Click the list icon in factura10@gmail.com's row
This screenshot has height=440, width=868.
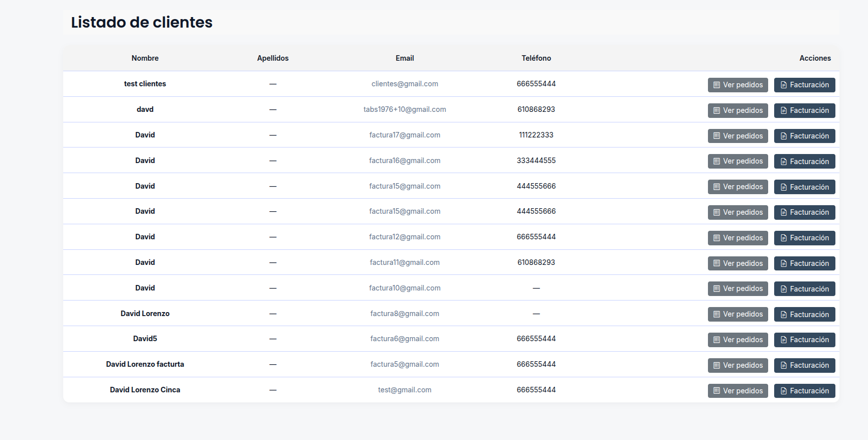(716, 289)
